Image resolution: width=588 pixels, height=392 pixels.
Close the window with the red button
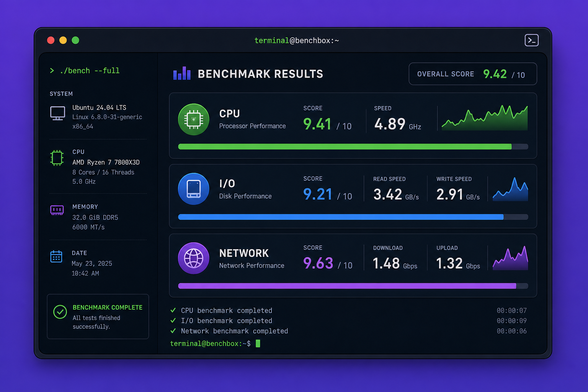coord(51,40)
